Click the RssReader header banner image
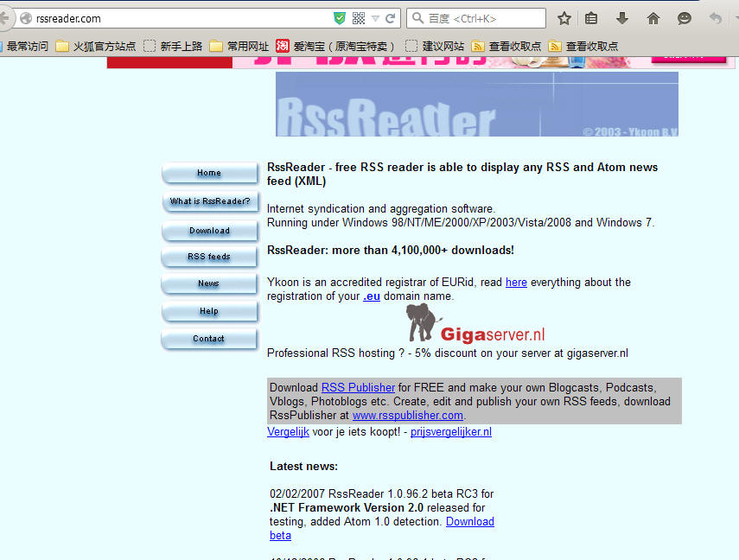This screenshot has height=560, width=739. tap(477, 105)
